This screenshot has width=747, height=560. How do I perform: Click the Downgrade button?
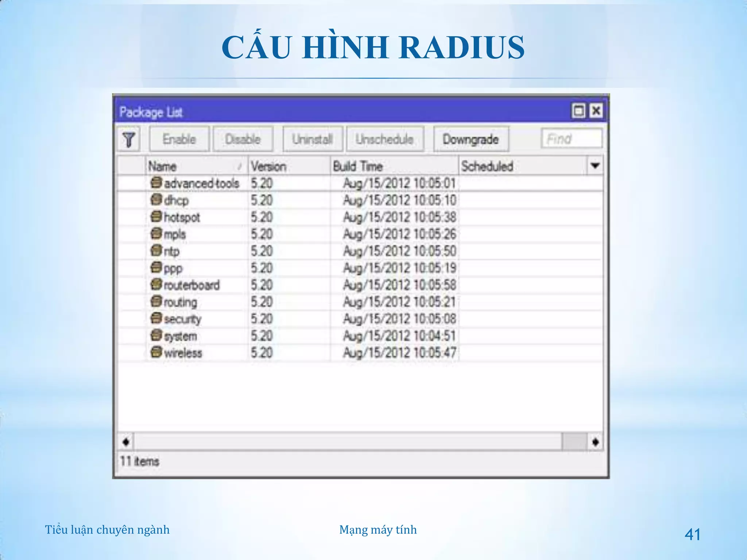coord(471,139)
